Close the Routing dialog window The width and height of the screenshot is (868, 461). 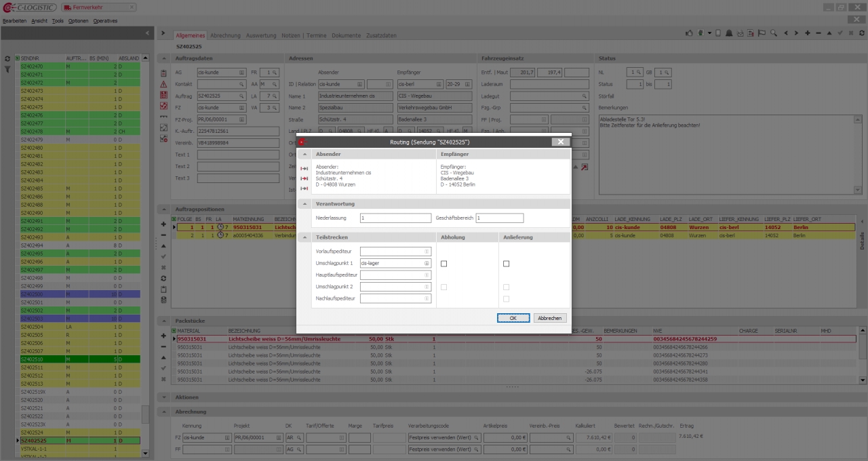pyautogui.click(x=559, y=142)
